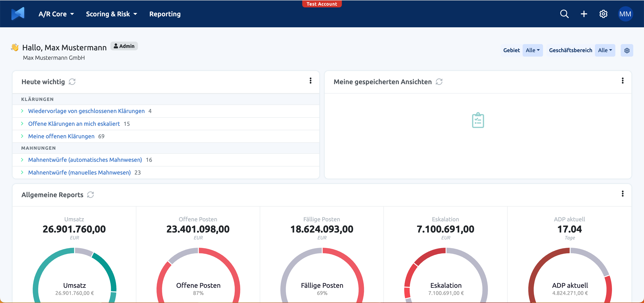Expand Meine offenen Klärungen chevron
Screen dimensions: 644x303
[22, 136]
